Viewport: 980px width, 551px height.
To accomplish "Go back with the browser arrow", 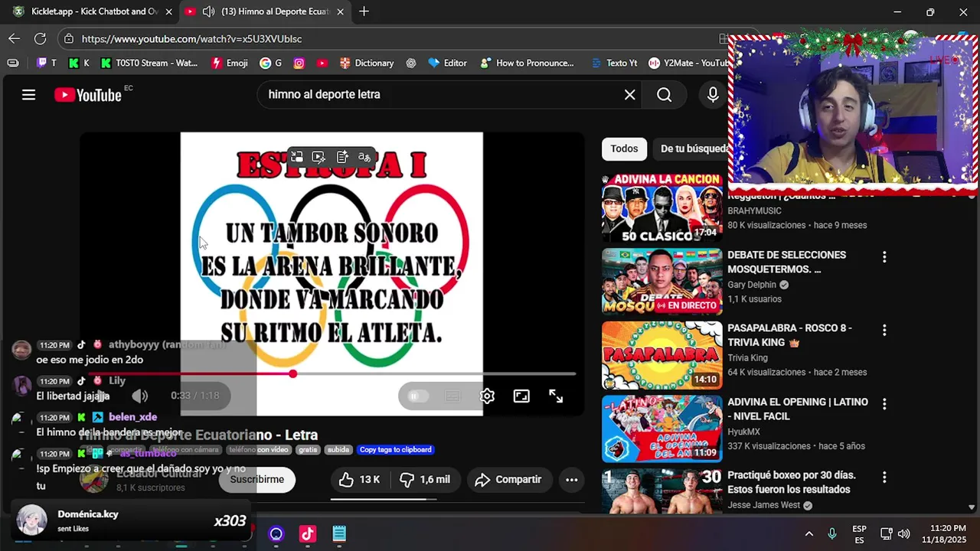I will tap(15, 38).
